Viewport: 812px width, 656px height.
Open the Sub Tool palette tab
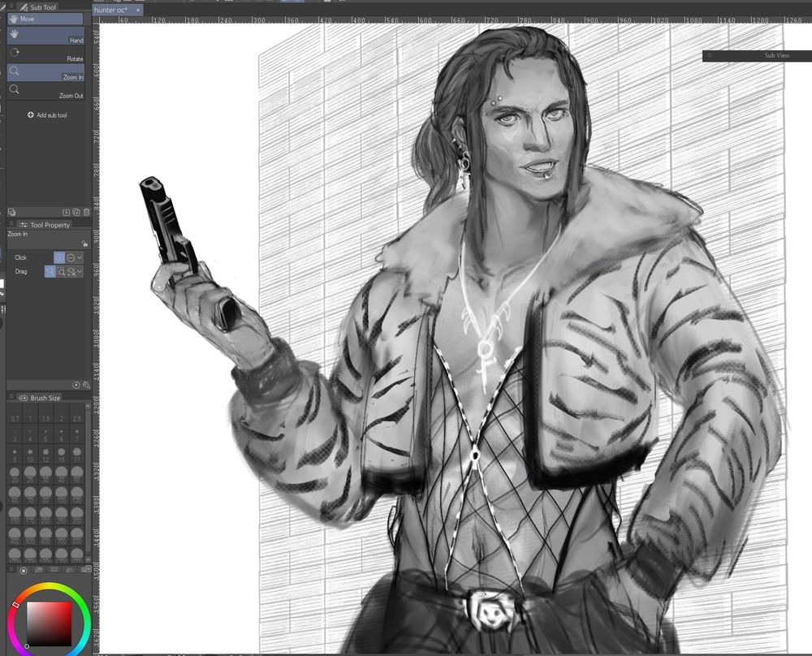click(x=37, y=7)
